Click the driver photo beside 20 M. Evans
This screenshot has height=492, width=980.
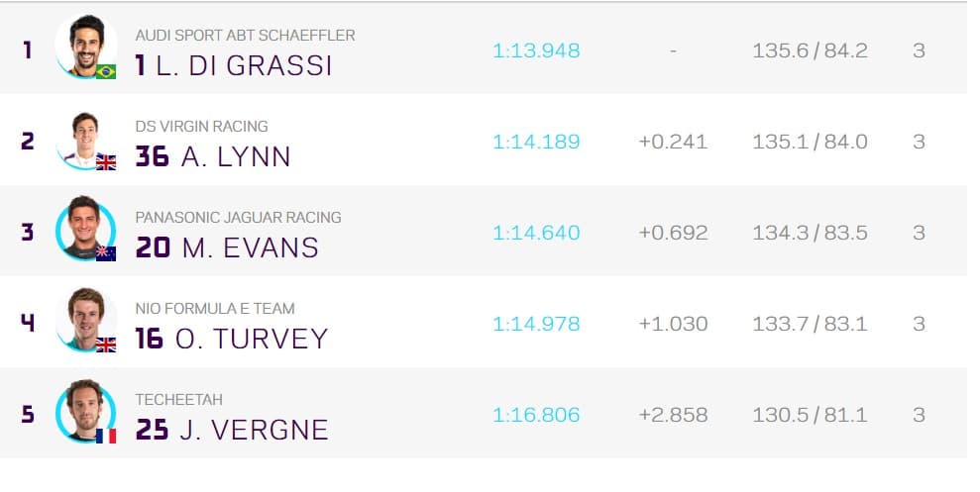point(85,229)
